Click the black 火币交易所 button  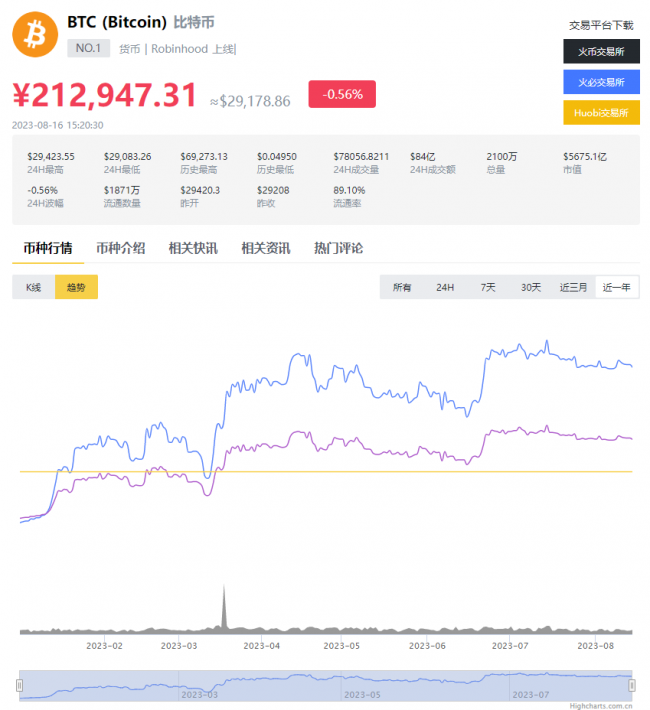click(x=601, y=51)
